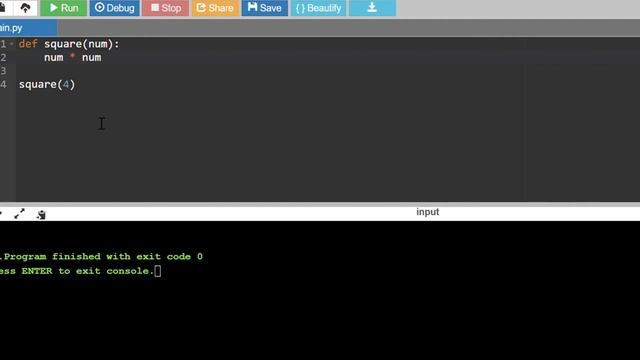The image size is (640, 360).
Task: Click the 'ENTER to exit console.' prompt line
Action: point(88,271)
